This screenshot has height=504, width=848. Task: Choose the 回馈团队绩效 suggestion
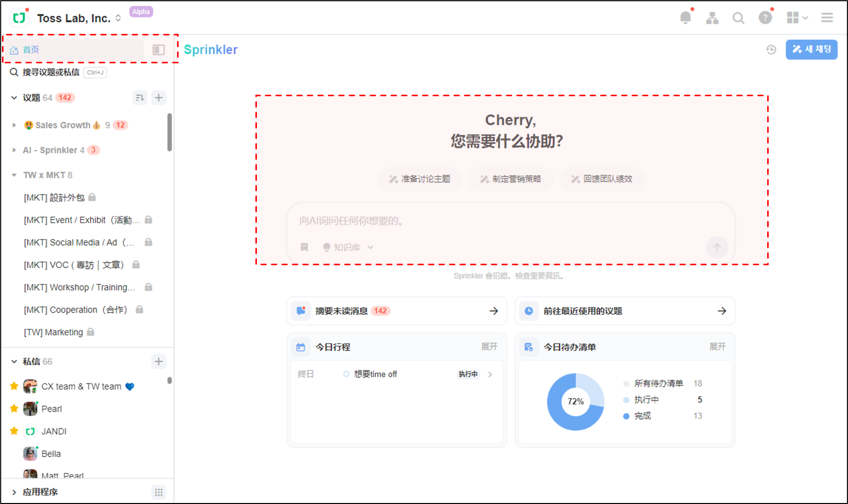tap(602, 179)
